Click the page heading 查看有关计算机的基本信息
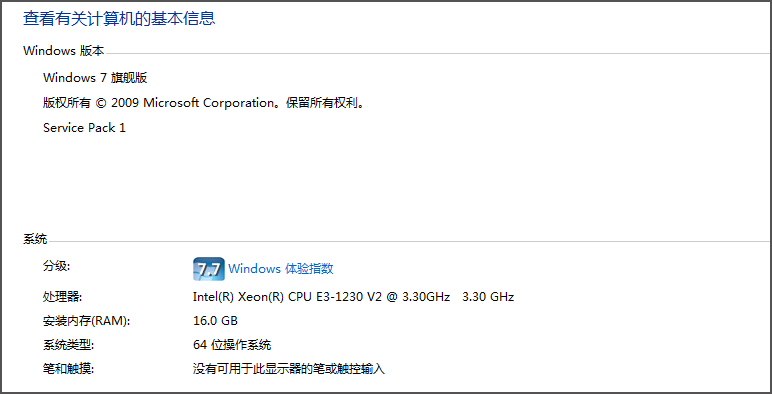The height and width of the screenshot is (394, 772). click(x=119, y=19)
